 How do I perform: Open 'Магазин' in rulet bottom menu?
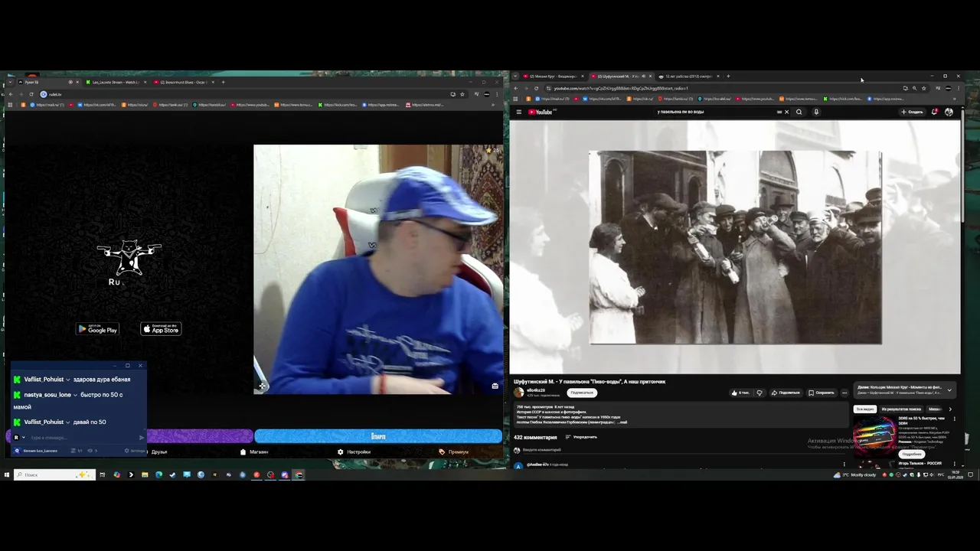(254, 452)
